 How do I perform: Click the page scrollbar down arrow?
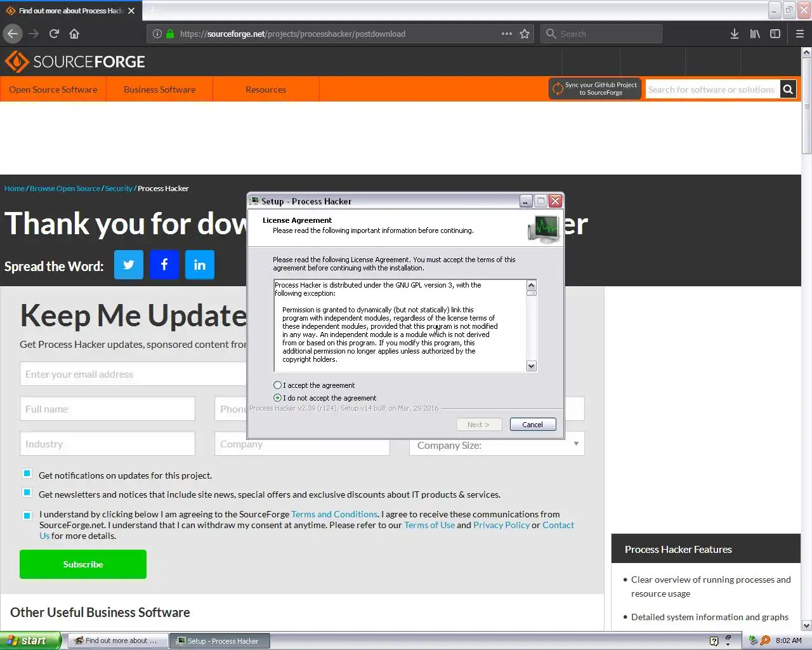806,625
